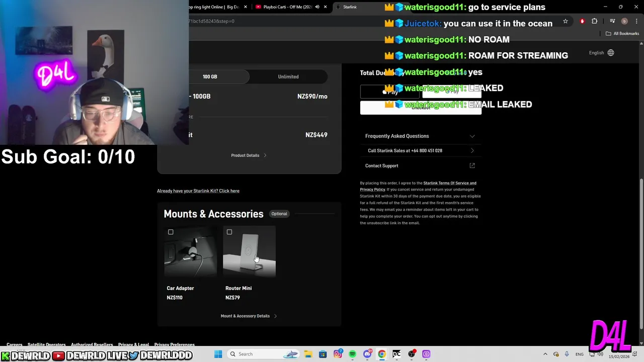Viewport: 644px width, 362px height.
Task: Click the NZ$90/mo price text
Action: [x=312, y=96]
